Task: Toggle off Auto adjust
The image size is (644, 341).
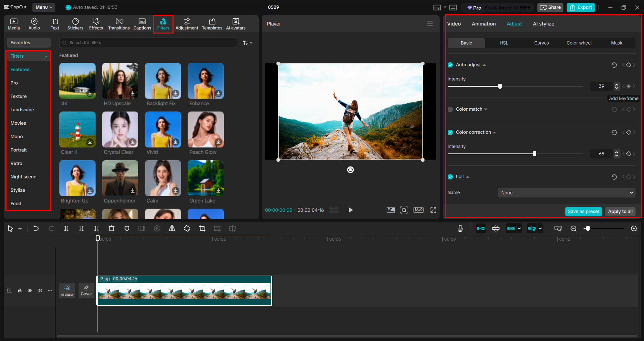Action: 450,65
